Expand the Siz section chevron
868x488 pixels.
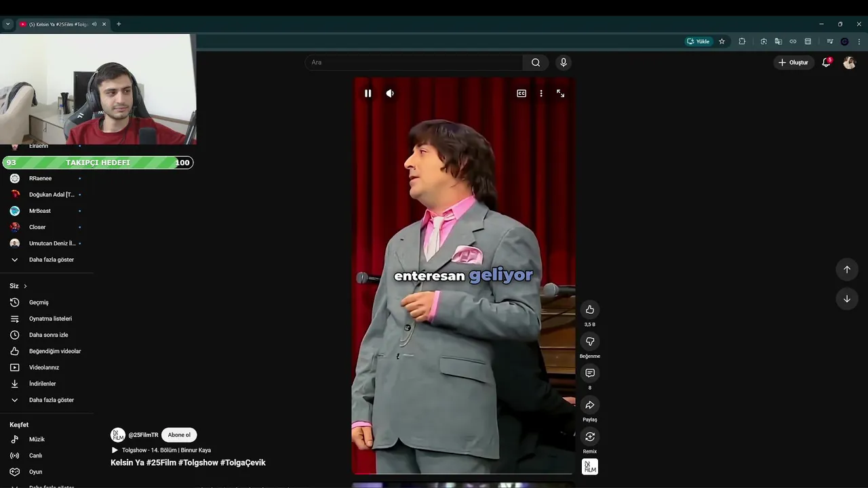pyautogui.click(x=25, y=286)
